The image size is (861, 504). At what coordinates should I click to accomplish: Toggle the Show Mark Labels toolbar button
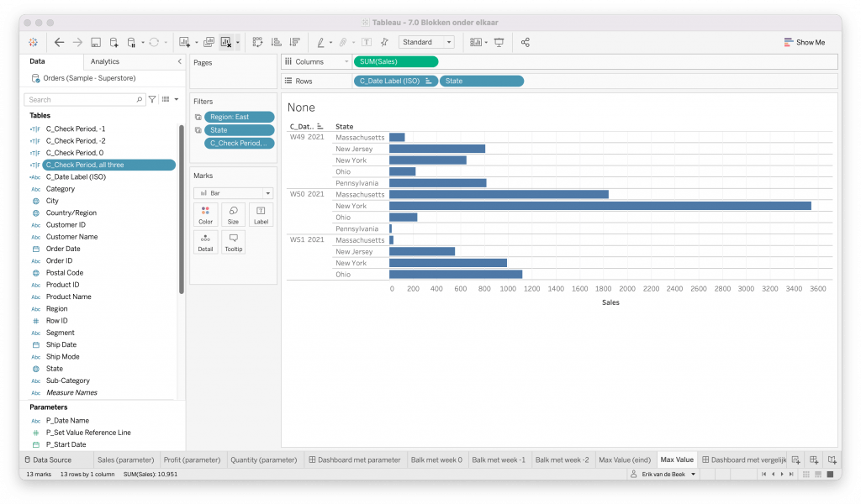click(367, 42)
